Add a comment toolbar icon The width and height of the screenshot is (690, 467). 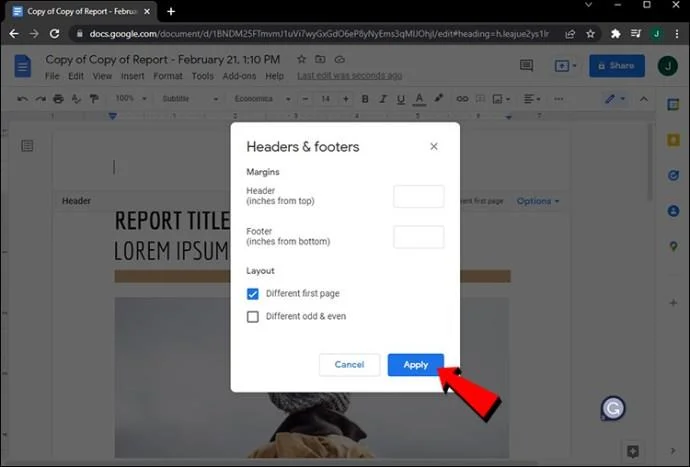[x=481, y=99]
